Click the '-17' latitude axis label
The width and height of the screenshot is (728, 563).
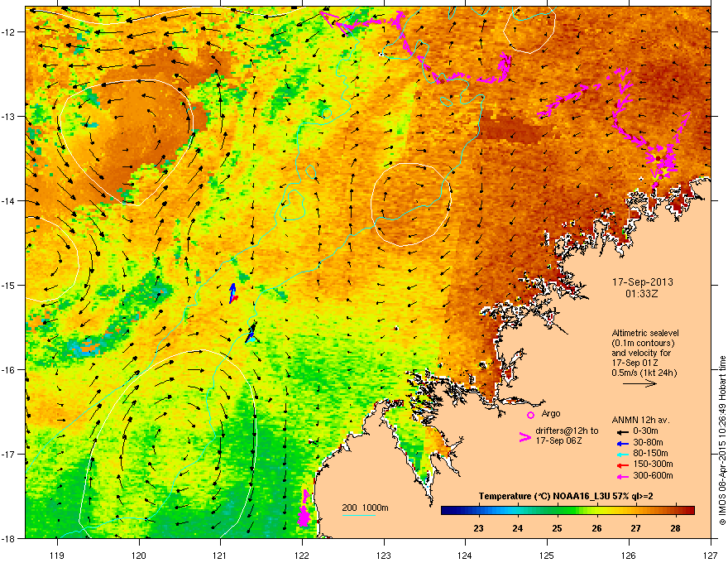point(9,454)
